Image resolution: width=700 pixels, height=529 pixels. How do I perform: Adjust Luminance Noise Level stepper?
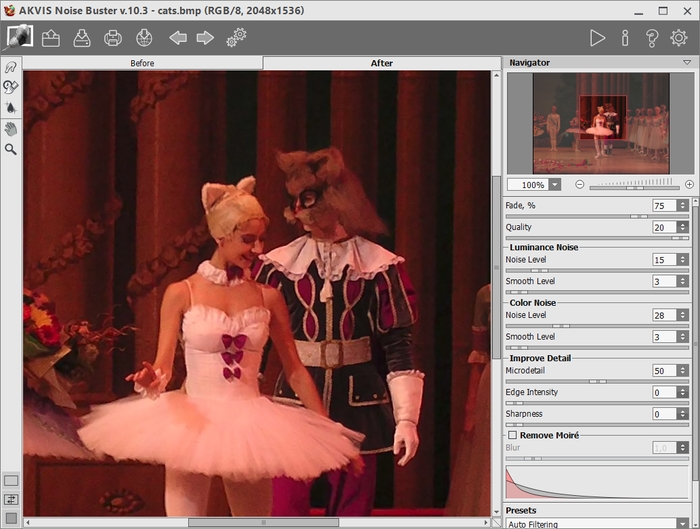[x=682, y=259]
